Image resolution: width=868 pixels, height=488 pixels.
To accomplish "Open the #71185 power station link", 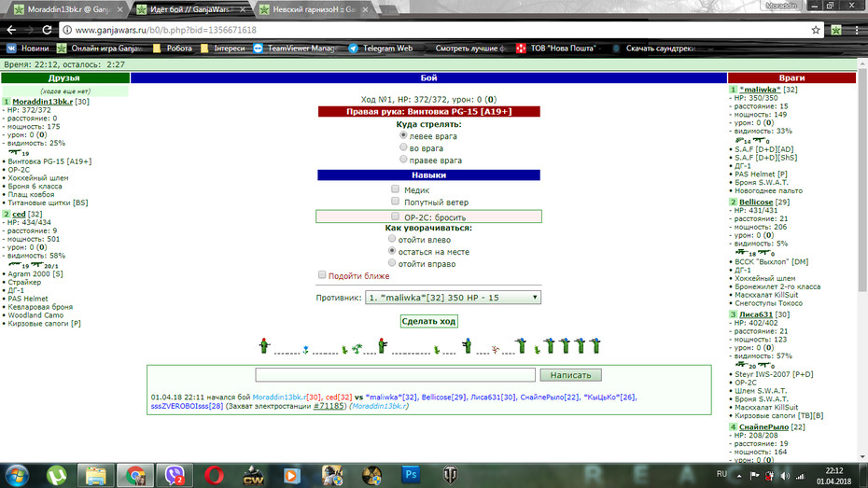I will tap(329, 406).
